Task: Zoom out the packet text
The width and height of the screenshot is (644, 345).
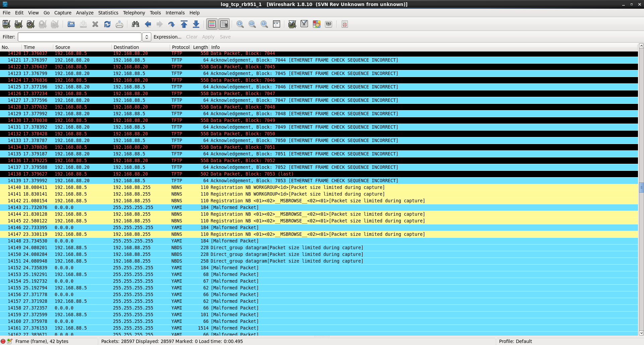Action: pos(252,24)
